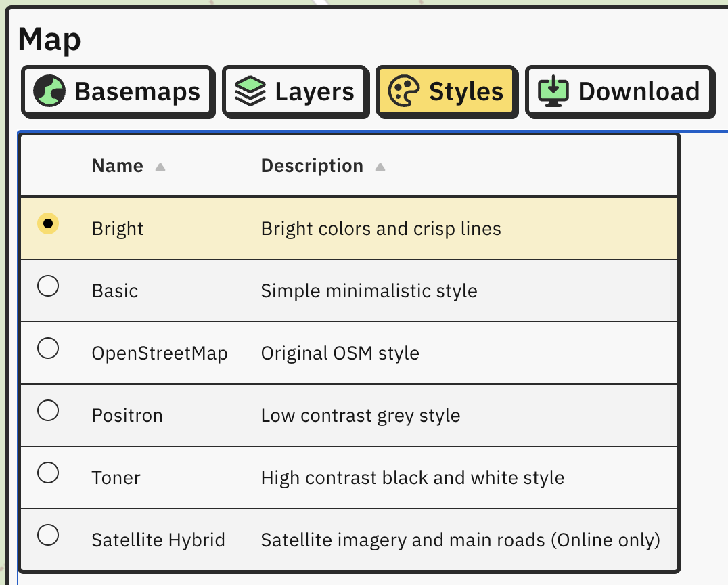Click the Description column header
The image size is (728, 585).
click(x=312, y=165)
